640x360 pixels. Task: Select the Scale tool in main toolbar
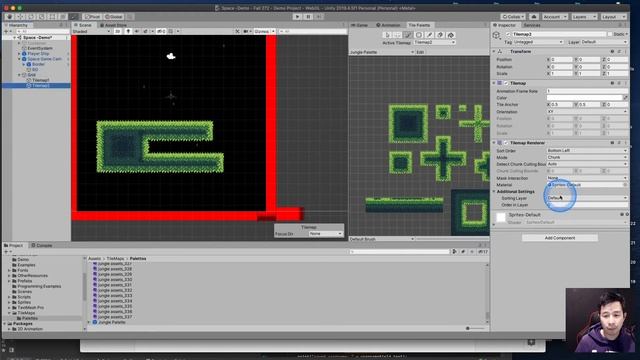click(41, 17)
